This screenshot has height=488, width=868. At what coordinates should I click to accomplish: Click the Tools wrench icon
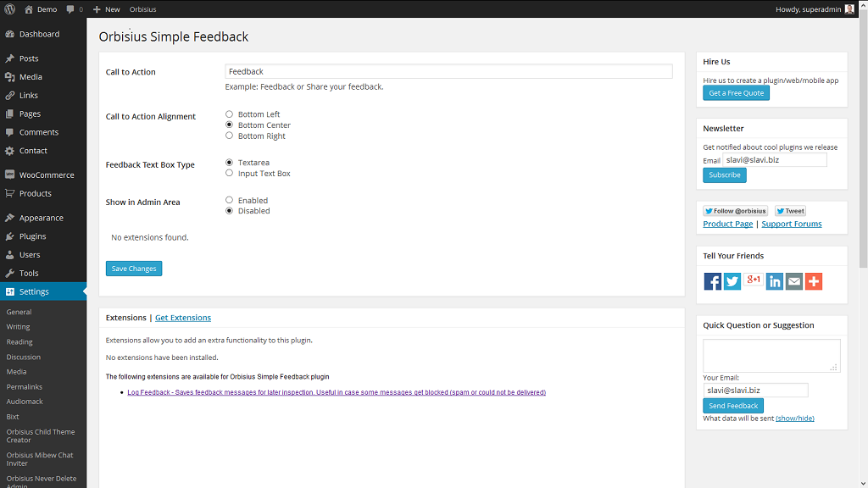(x=9, y=273)
